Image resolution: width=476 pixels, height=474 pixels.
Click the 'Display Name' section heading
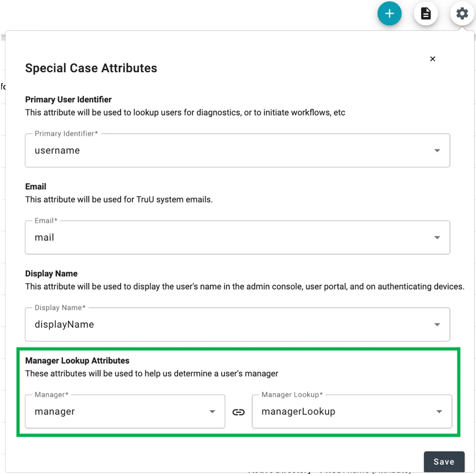point(51,274)
